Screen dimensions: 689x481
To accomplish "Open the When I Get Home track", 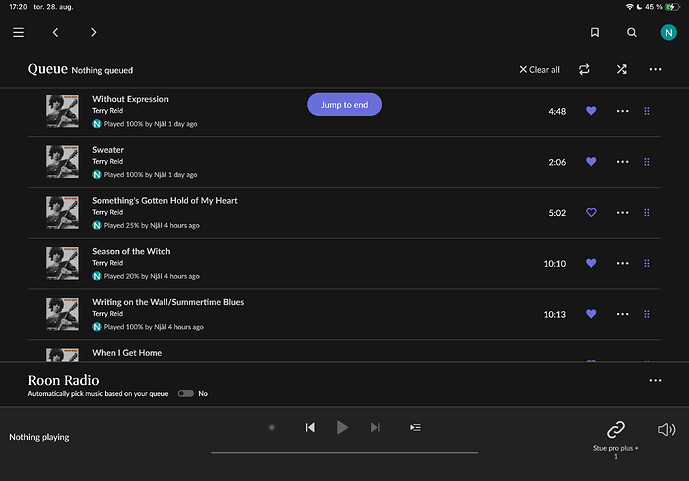I will click(x=127, y=353).
